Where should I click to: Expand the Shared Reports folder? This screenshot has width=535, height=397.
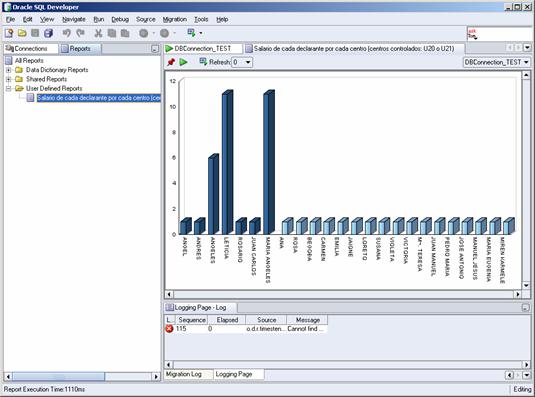pyautogui.click(x=9, y=79)
